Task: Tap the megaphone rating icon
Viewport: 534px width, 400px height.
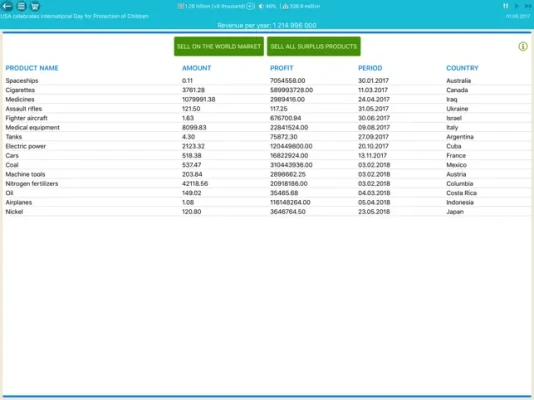Action: click(x=261, y=6)
